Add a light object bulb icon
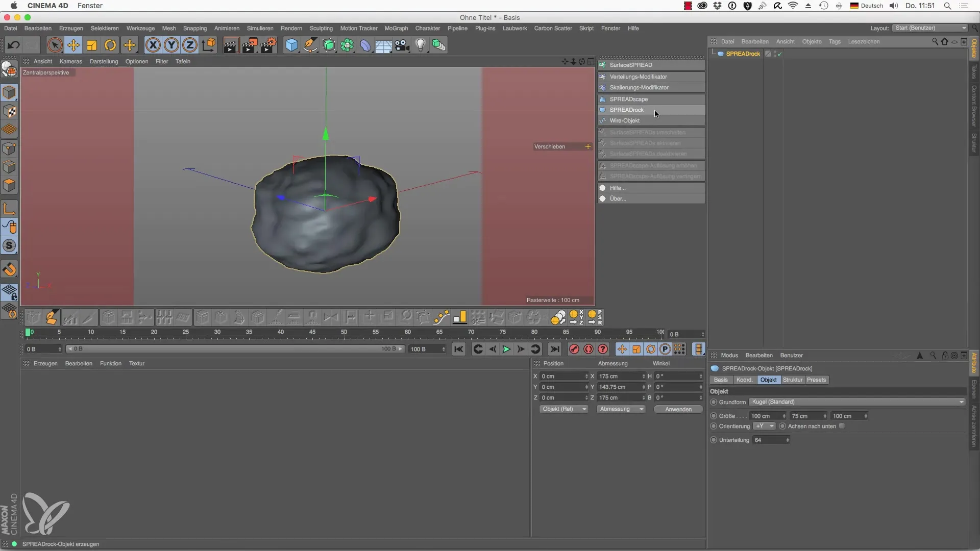This screenshot has width=980, height=551. point(420,45)
